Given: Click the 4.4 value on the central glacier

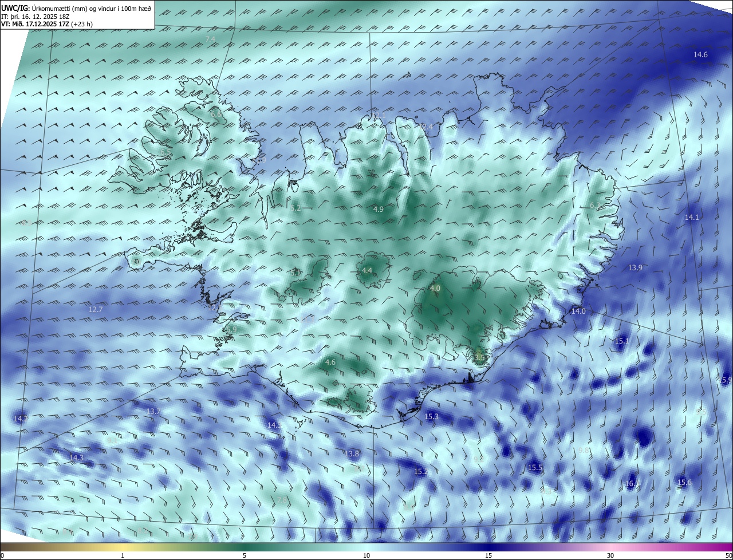Looking at the screenshot, I should pos(367,270).
